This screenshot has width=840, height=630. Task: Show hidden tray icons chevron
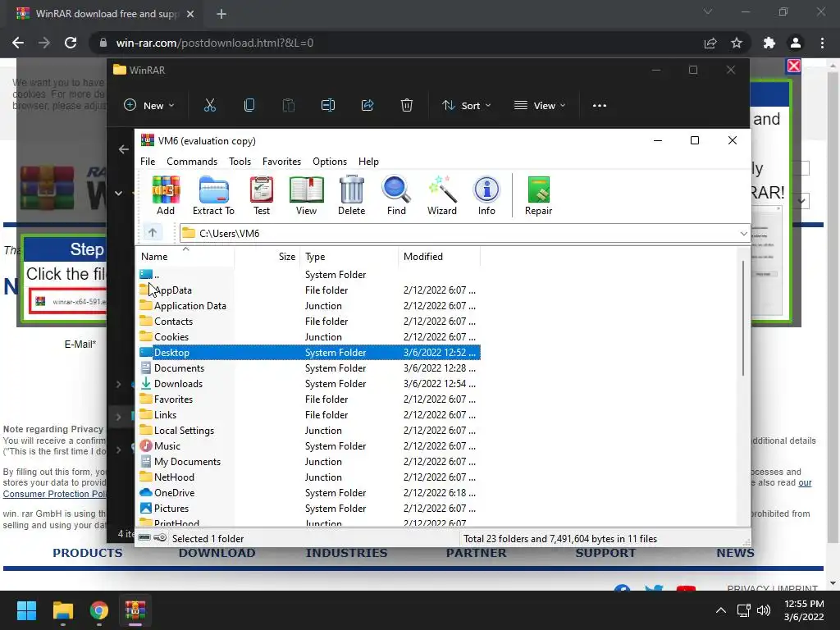click(x=721, y=610)
